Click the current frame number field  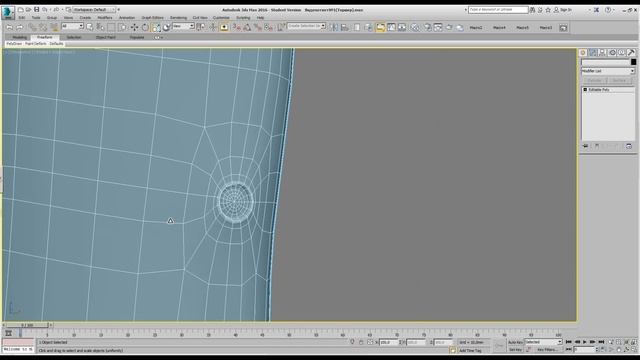(x=584, y=350)
